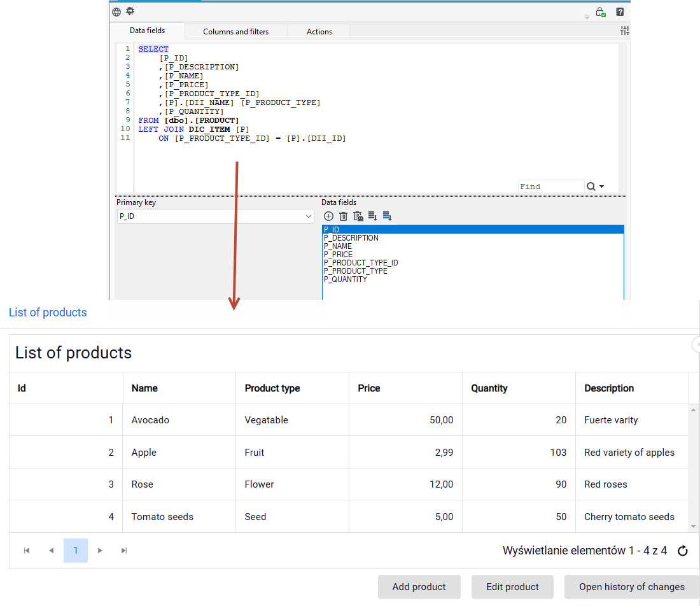Screen dimensions: 700x606
Task: Open the help book icon
Action: 620,12
